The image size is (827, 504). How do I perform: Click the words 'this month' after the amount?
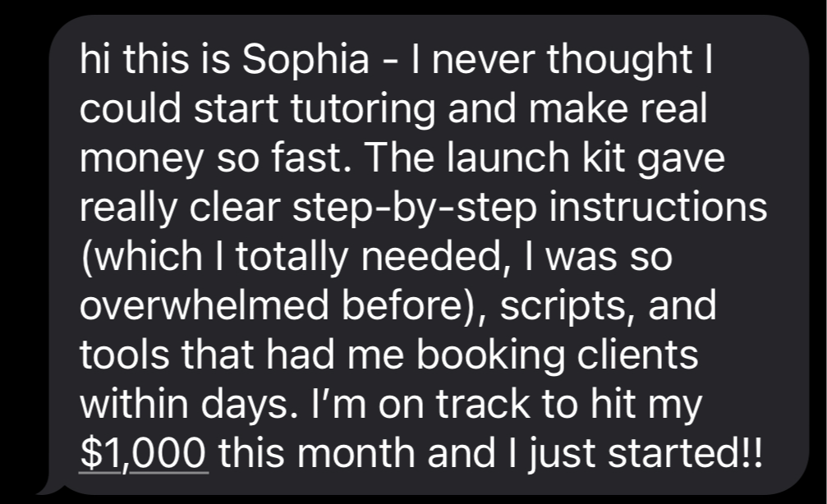[317, 453]
